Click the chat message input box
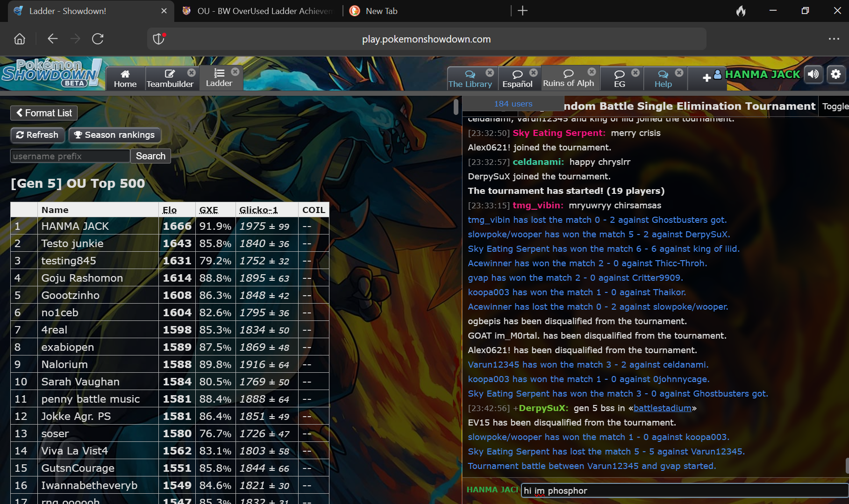 (x=684, y=490)
